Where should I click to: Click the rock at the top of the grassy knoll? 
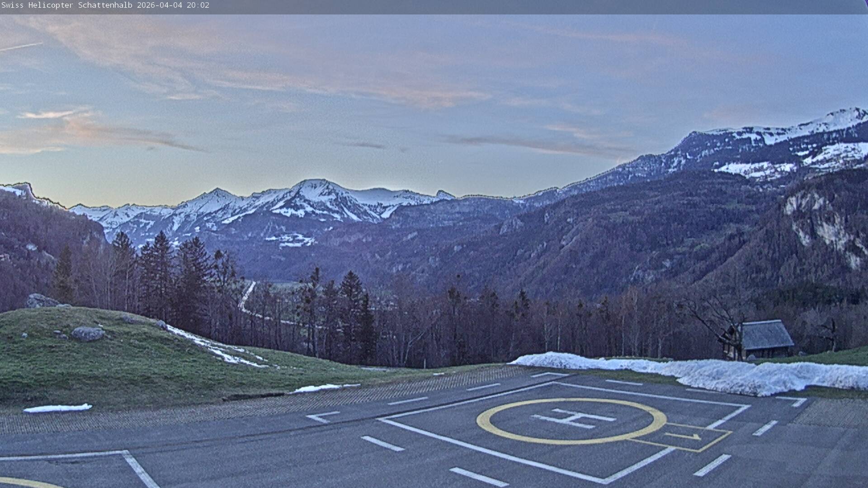tap(41, 300)
